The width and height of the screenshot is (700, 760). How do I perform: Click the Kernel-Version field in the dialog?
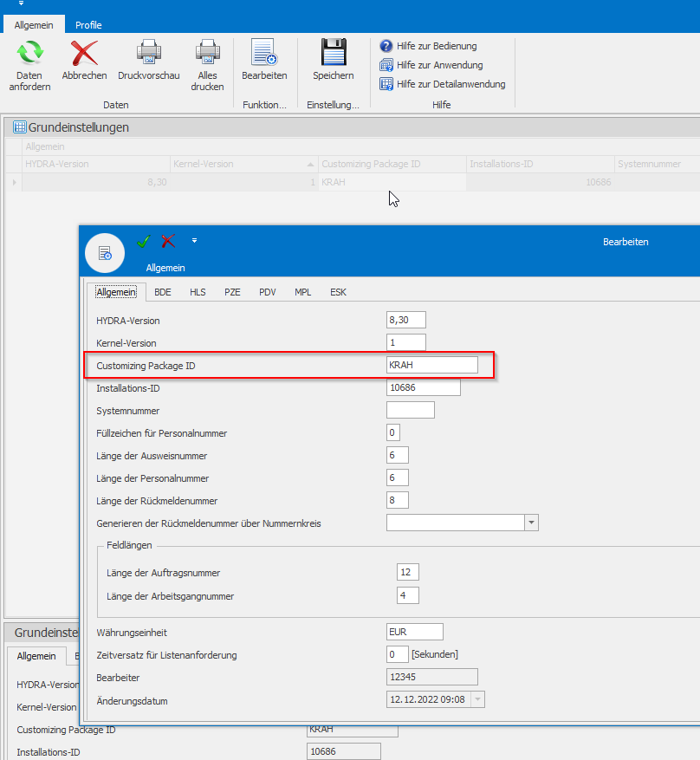point(406,342)
